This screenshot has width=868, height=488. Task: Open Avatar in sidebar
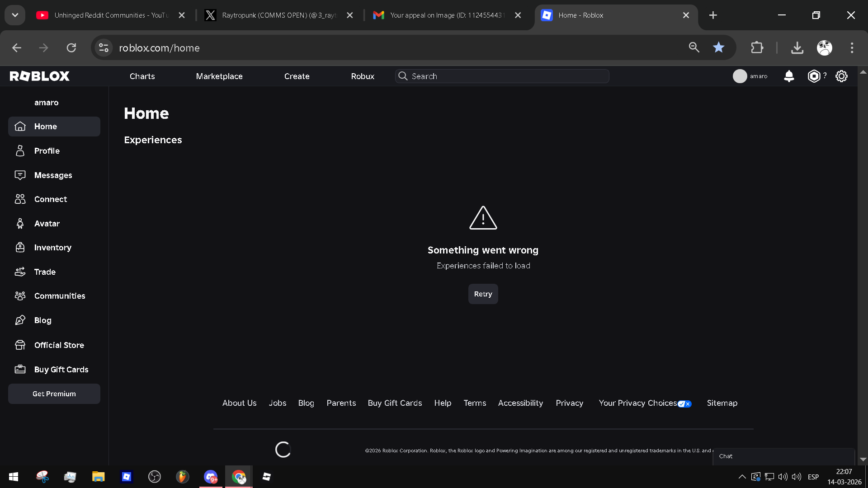[54, 223]
